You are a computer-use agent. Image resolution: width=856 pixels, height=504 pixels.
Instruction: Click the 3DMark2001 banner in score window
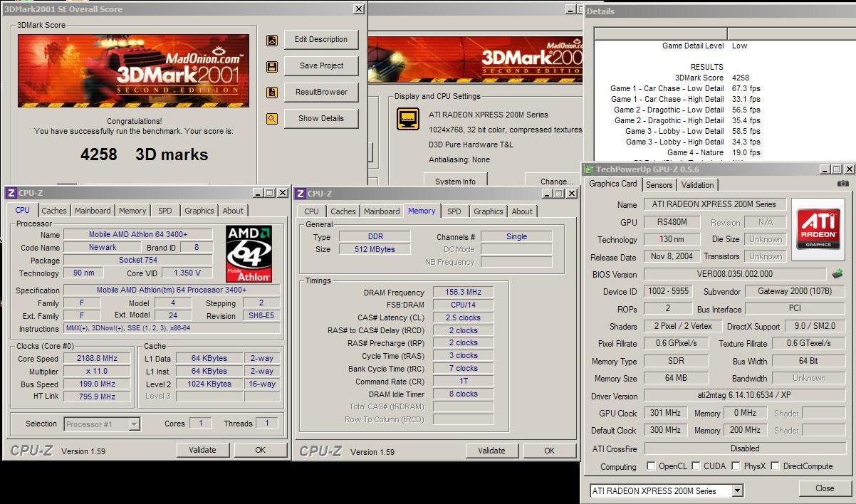click(x=134, y=70)
